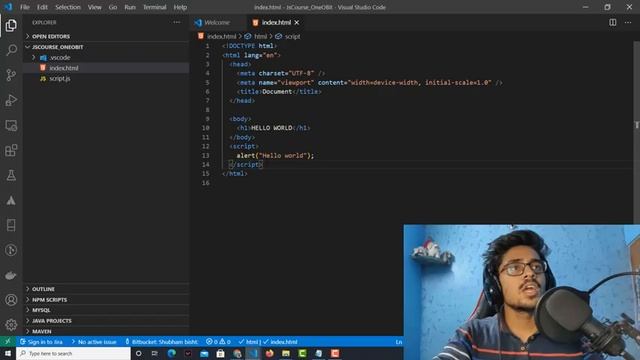The height and width of the screenshot is (360, 640).
Task: Open the Remote Explorer view
Action: [x=11, y=125]
